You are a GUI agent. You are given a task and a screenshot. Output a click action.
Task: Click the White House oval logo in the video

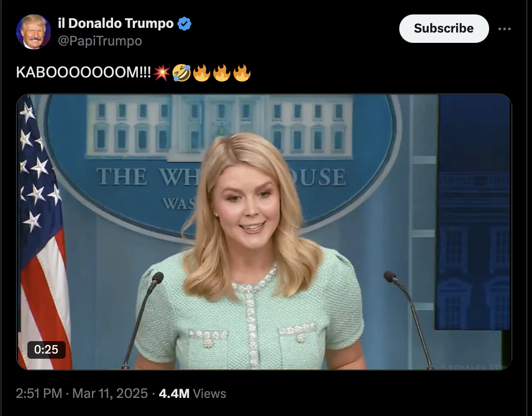click(221, 163)
